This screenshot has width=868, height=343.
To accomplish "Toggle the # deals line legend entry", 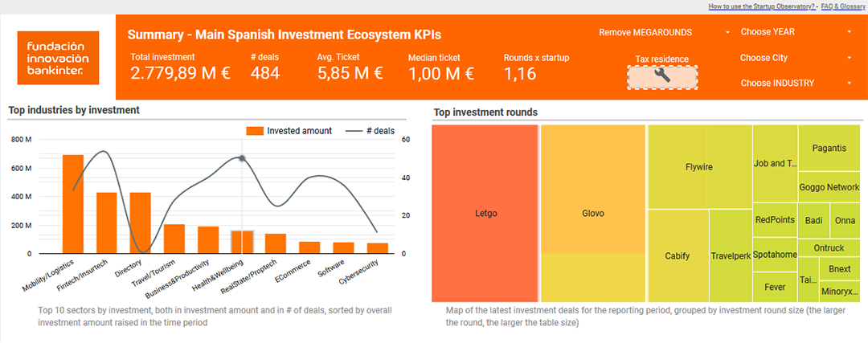I will click(371, 131).
